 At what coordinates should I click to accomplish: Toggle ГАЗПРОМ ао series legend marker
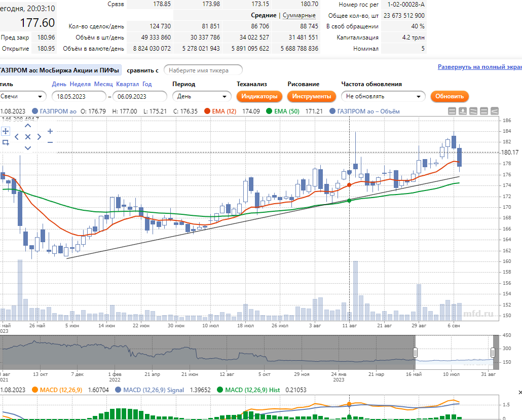[34, 111]
